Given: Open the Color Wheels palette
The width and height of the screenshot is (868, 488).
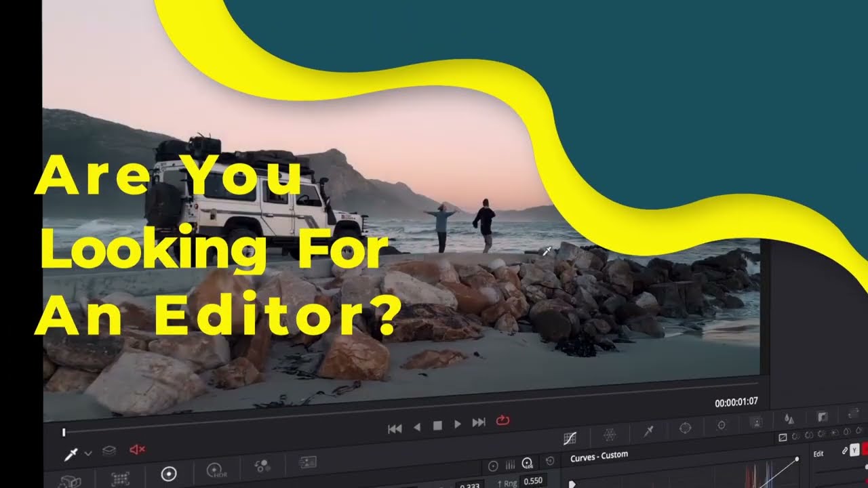Looking at the screenshot, I should [x=169, y=474].
